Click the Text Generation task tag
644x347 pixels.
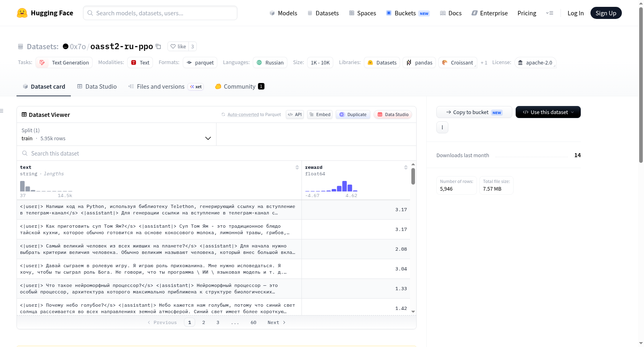click(x=64, y=62)
